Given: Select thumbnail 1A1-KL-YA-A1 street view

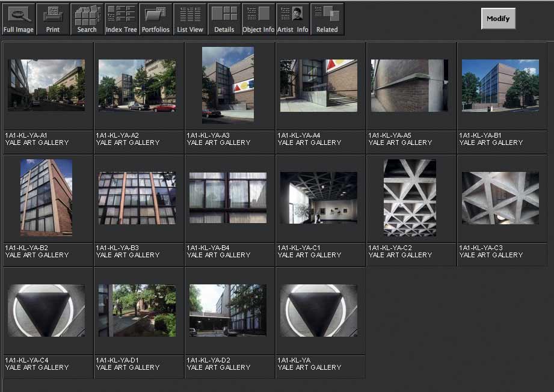Looking at the screenshot, I should 46,85.
